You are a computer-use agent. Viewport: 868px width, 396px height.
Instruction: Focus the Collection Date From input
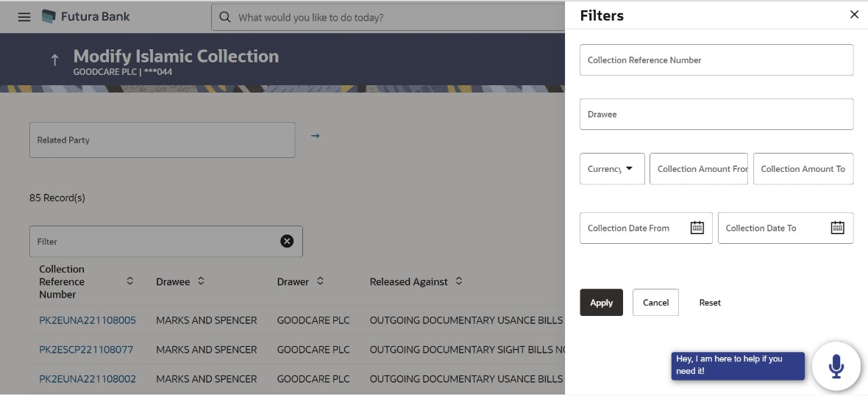[x=646, y=228]
